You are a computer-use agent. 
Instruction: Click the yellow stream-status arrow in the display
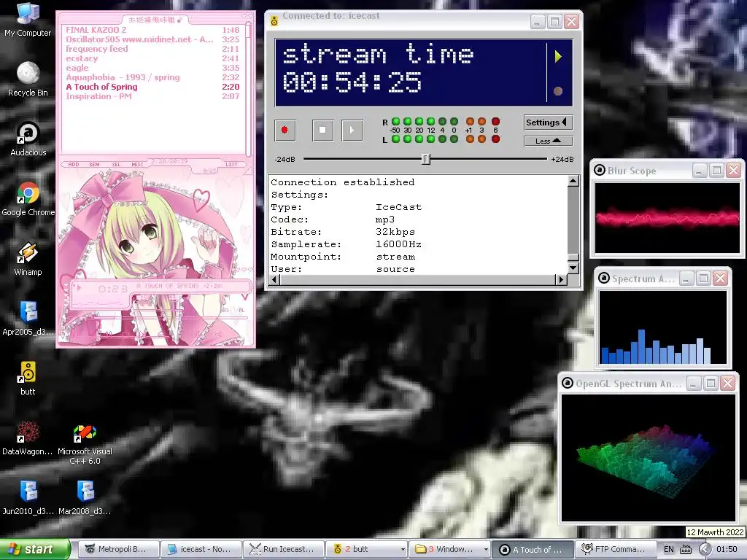coord(558,57)
